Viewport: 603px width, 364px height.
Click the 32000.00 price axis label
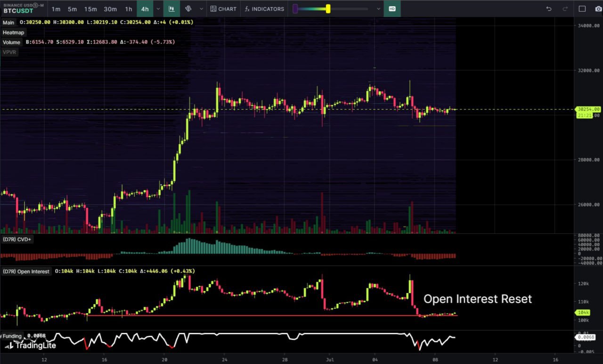(x=589, y=71)
